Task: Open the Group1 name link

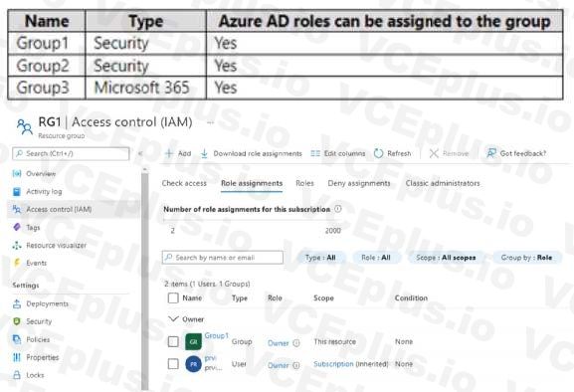Action: point(216,335)
